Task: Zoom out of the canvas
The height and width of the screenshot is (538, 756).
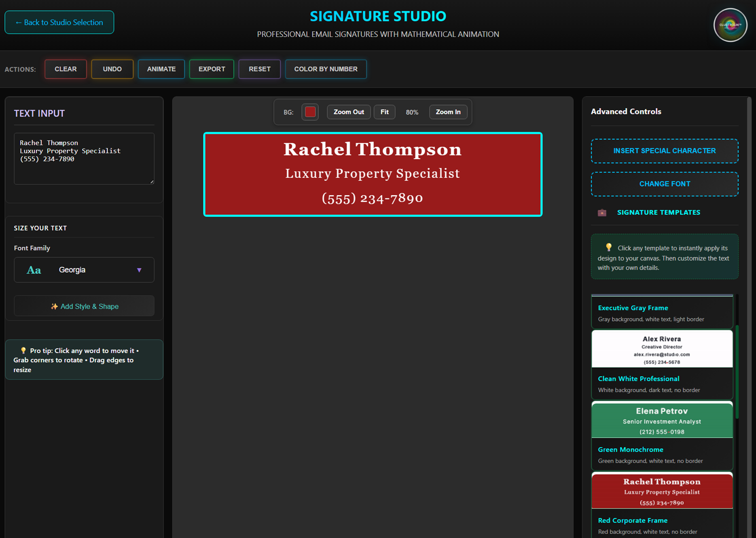Action: 349,112
